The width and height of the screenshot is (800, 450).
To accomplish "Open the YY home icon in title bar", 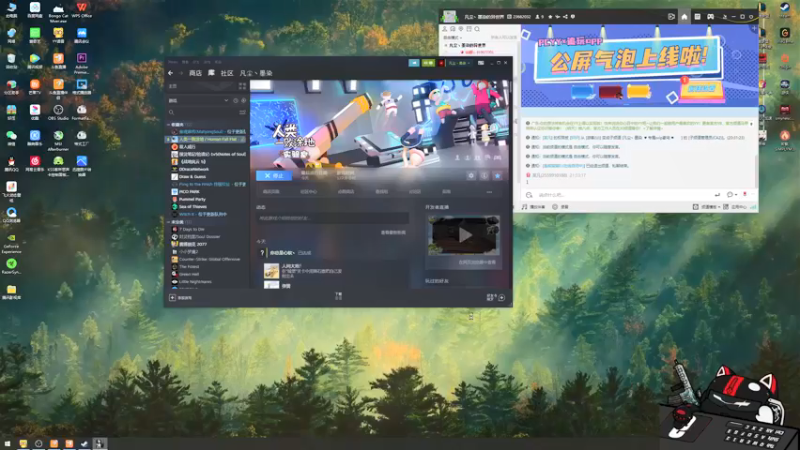I will coord(684,16).
